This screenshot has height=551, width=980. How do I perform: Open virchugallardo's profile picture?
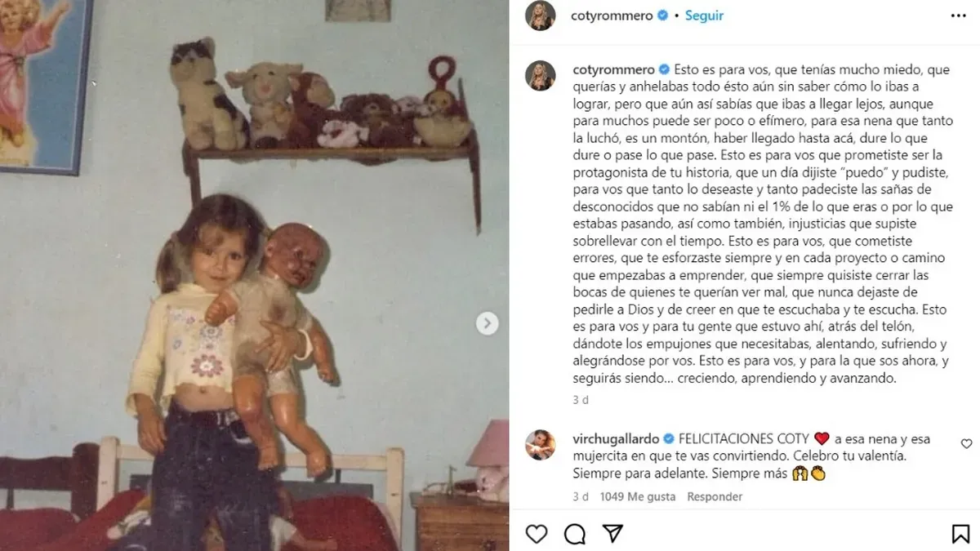point(541,443)
